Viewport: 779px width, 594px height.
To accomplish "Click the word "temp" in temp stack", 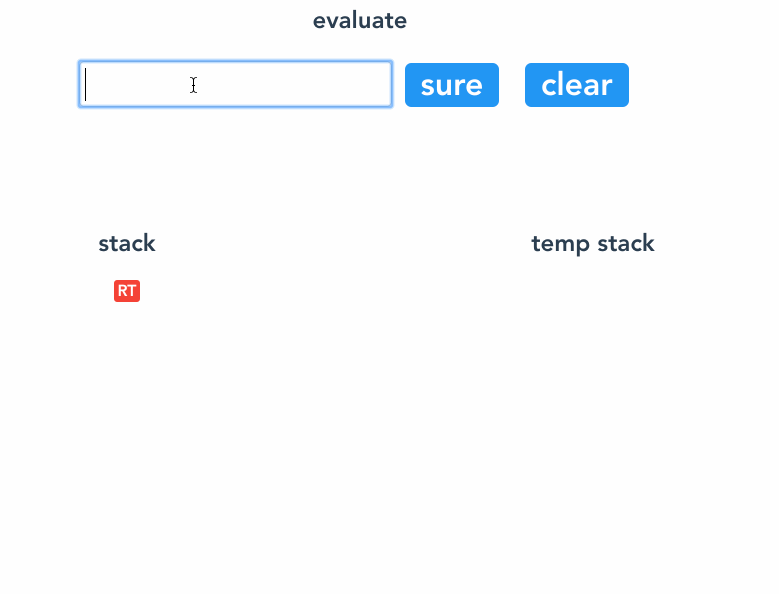I will [x=560, y=244].
